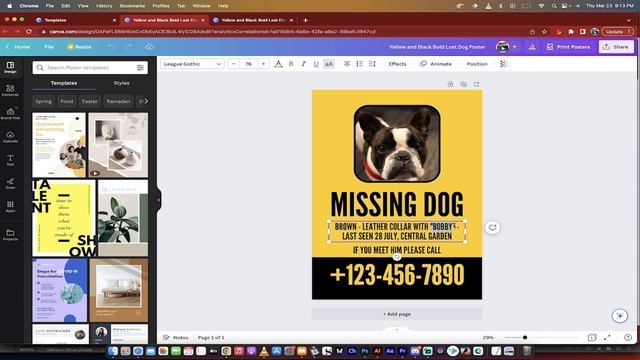
Task: Open the Apps panel in the sidebar
Action: (10, 207)
